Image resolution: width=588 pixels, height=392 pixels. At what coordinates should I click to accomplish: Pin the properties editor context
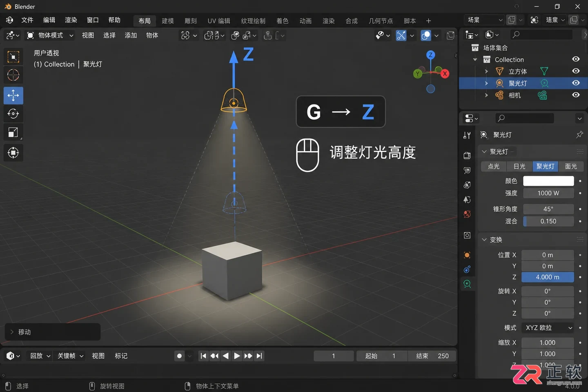tap(579, 134)
